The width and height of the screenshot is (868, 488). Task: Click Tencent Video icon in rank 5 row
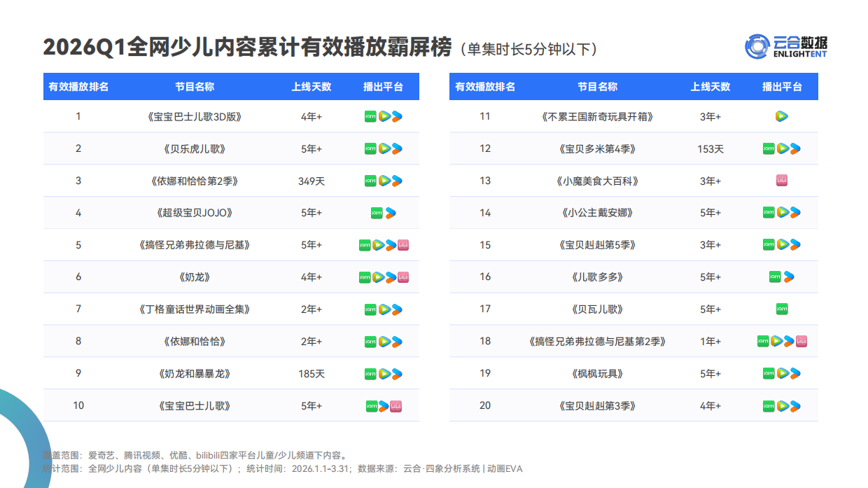[x=378, y=245]
